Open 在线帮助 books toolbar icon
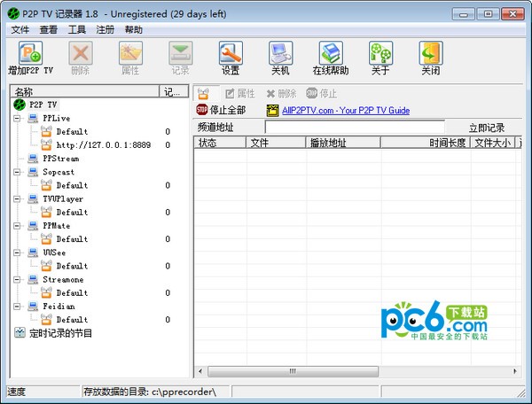The width and height of the screenshot is (532, 404). click(x=331, y=53)
